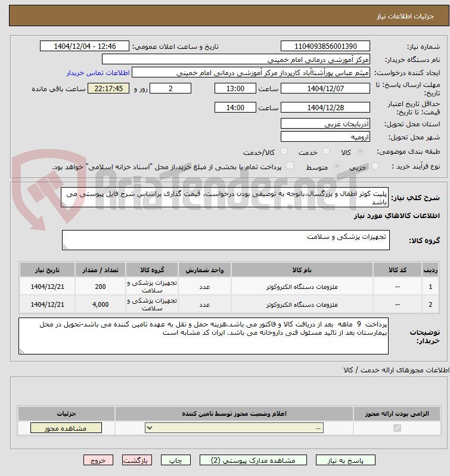Click the بازگشت back button
Viewport: 450px width, 476px height.
(x=137, y=461)
